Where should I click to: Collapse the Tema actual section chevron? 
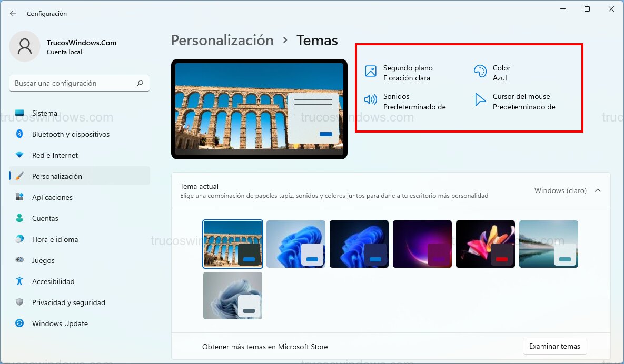click(597, 191)
